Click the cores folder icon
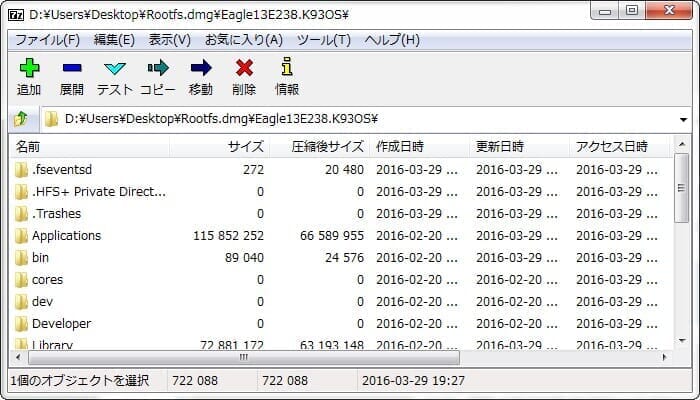The image size is (700, 400). [21, 279]
